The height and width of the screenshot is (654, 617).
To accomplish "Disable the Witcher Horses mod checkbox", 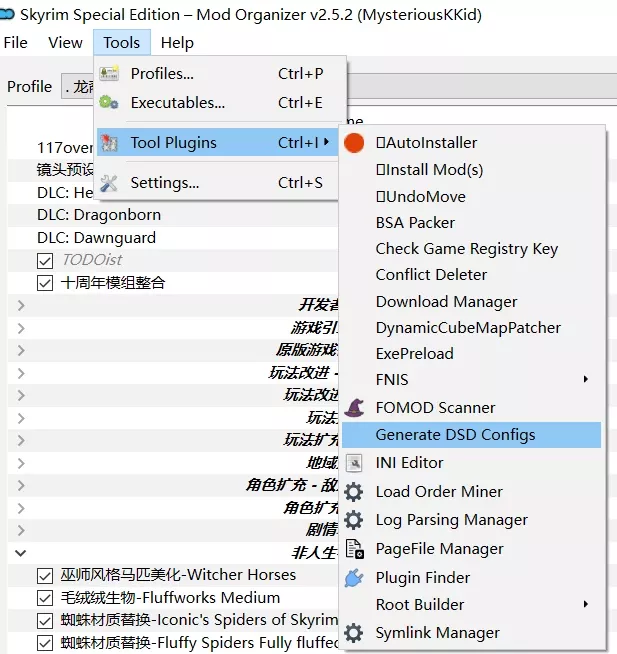I will (x=45, y=576).
